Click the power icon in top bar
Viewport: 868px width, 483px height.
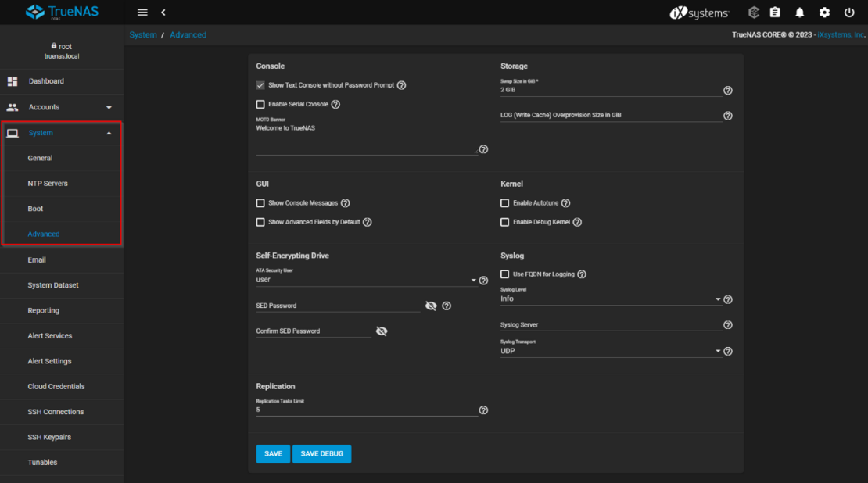(849, 13)
